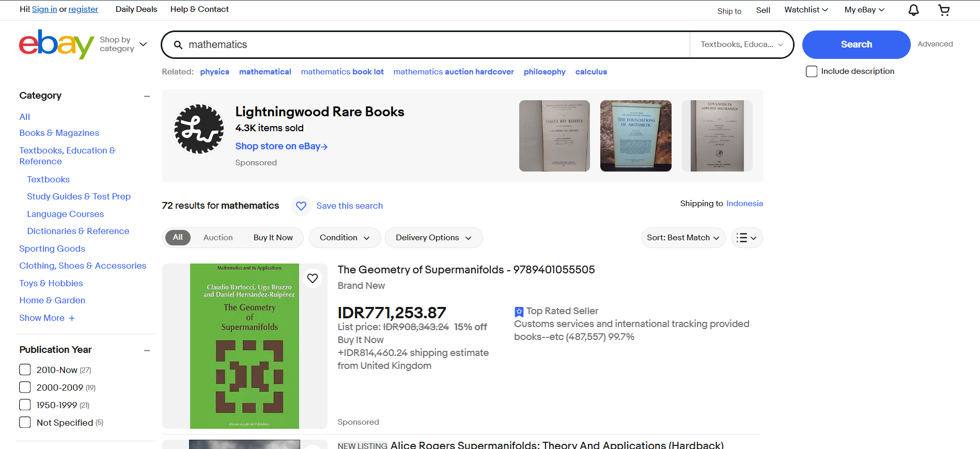Image resolution: width=980 pixels, height=449 pixels.
Task: Click the eBay logo
Action: tap(57, 44)
